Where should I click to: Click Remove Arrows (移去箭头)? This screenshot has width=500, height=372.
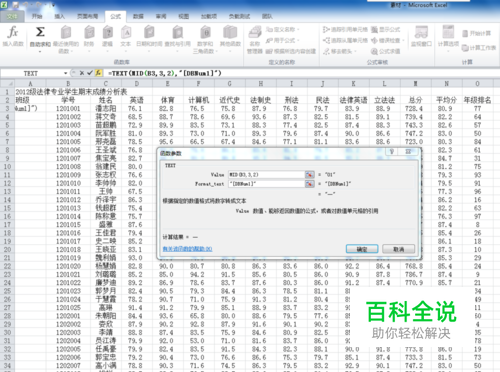pyautogui.click(x=339, y=51)
